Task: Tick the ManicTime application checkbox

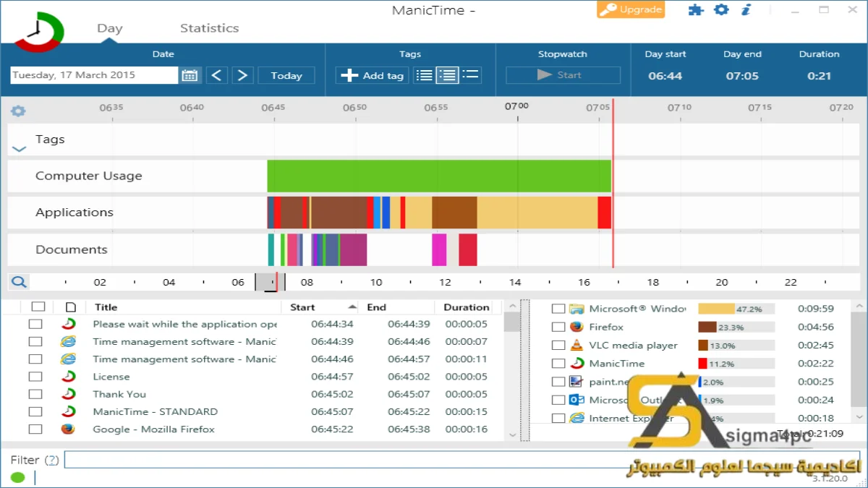Action: click(x=558, y=364)
